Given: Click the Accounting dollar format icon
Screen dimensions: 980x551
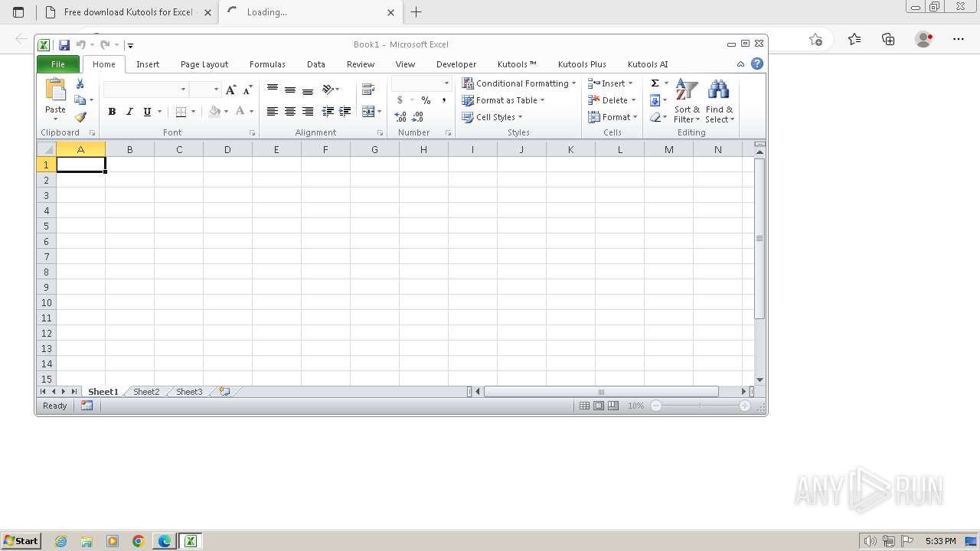Looking at the screenshot, I should click(x=400, y=100).
